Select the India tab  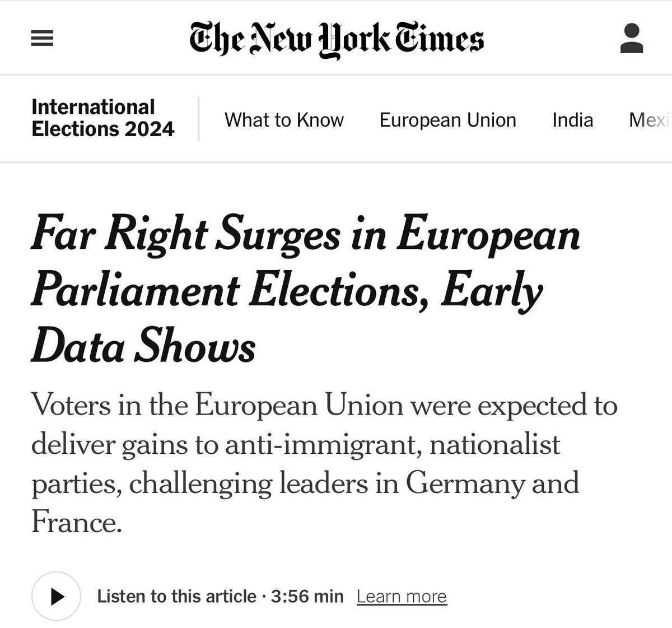point(572,120)
